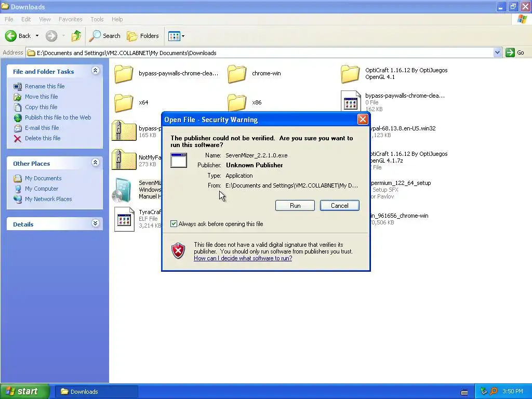Select the bypass-paywalls-chrome-clean folder icon

coord(124,74)
